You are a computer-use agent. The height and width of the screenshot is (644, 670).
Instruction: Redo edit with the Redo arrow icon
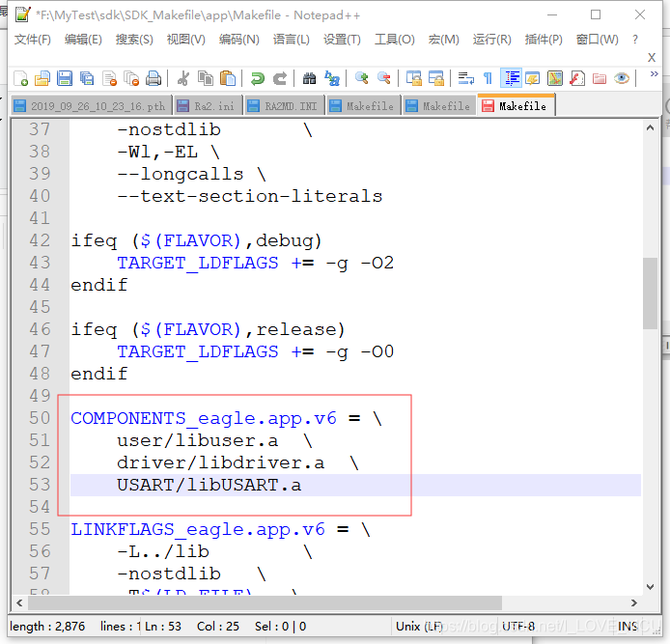279,78
